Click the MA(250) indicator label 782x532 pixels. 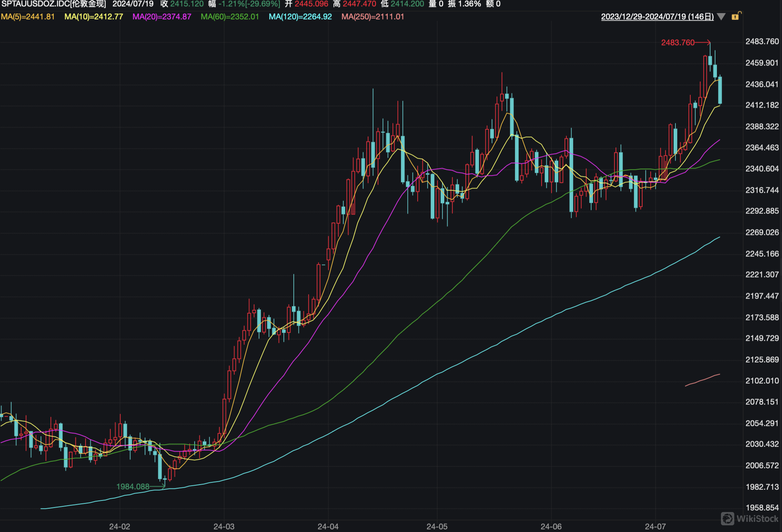(373, 17)
